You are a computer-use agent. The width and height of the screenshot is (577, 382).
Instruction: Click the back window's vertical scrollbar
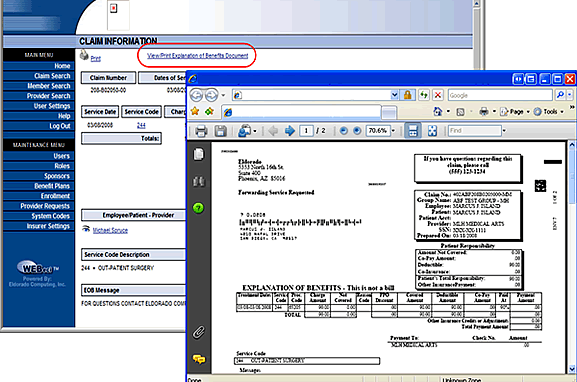pyautogui.click(x=477, y=35)
